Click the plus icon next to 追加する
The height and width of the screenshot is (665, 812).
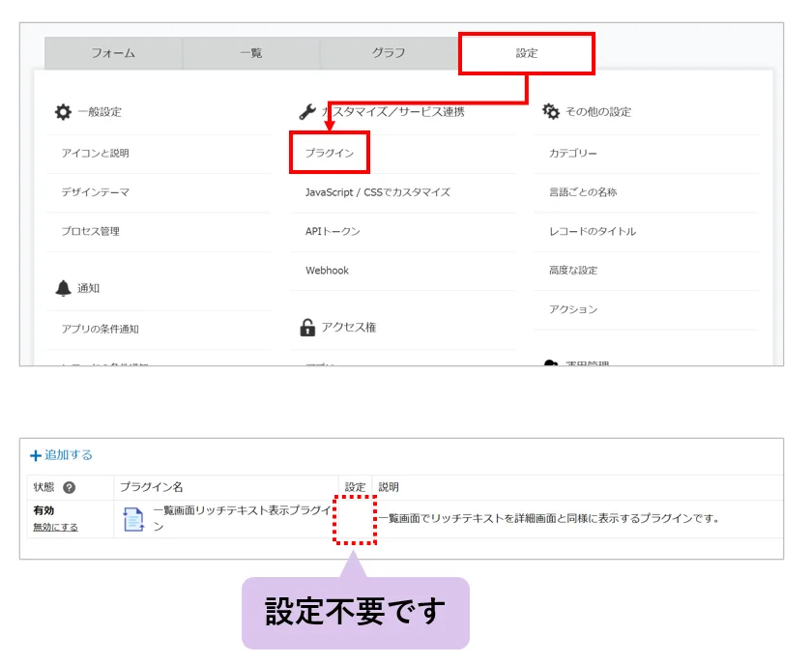point(35,456)
